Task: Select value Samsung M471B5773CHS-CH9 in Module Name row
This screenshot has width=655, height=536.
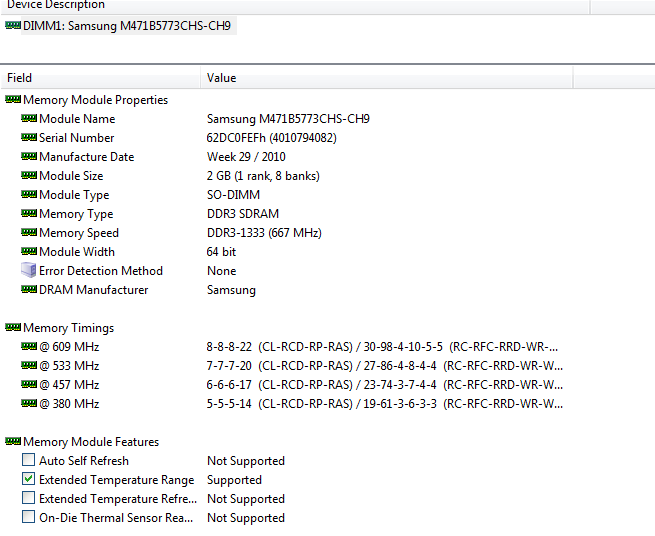Action: point(288,119)
